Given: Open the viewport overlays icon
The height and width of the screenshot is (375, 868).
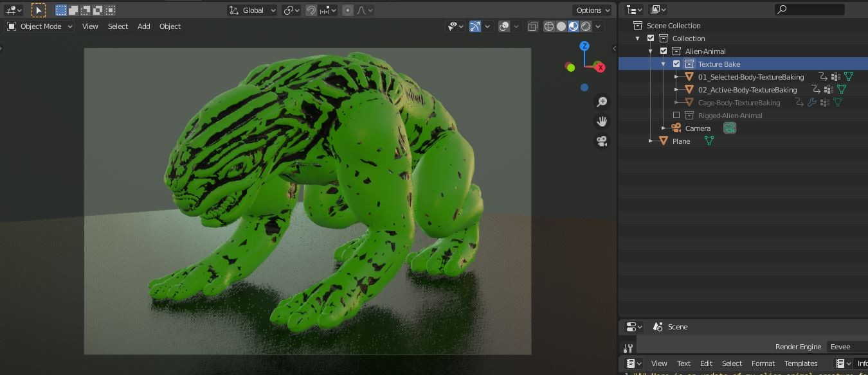Looking at the screenshot, I should pyautogui.click(x=503, y=26).
